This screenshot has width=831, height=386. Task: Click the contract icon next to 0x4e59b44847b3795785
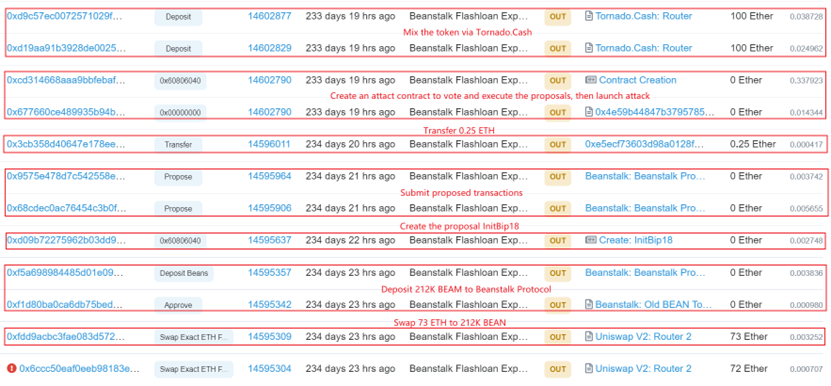click(589, 112)
